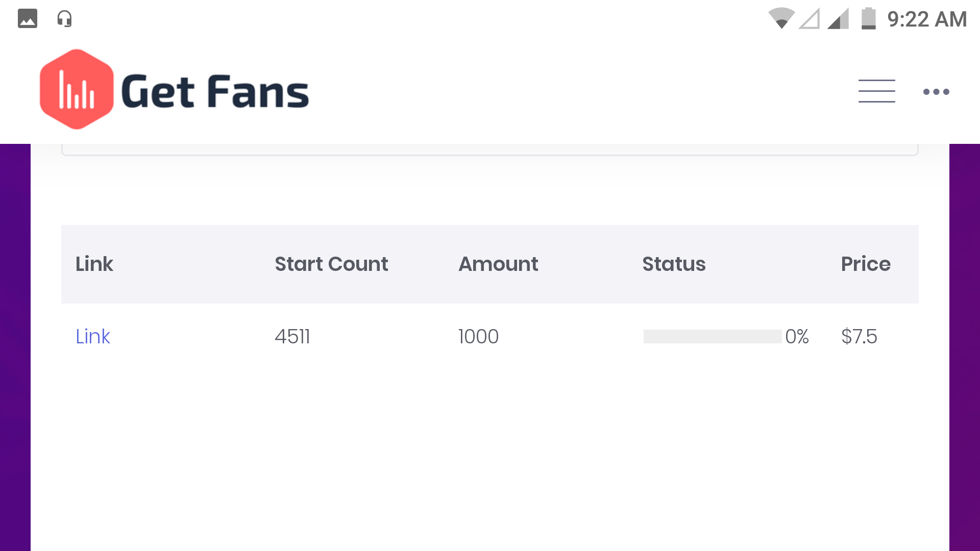
Task: Tap the image notification icon in status bar
Action: (28, 19)
